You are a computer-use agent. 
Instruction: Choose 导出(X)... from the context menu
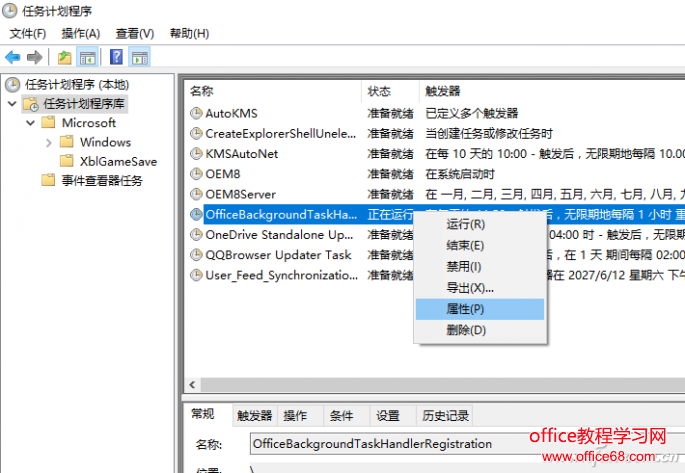coord(480,288)
